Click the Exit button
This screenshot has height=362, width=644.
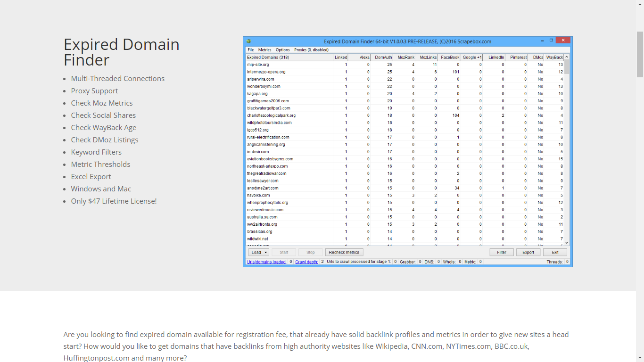(x=555, y=252)
